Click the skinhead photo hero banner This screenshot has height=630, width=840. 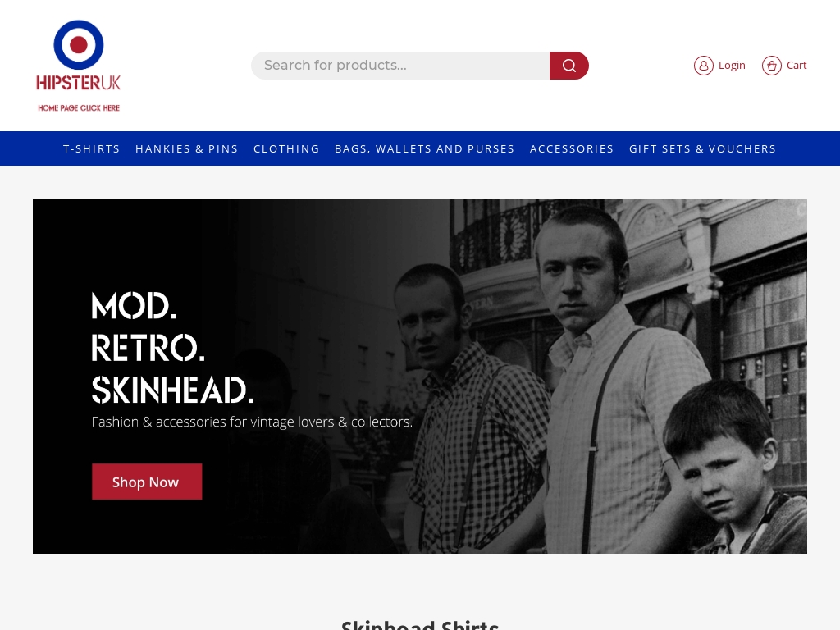[x=420, y=376]
